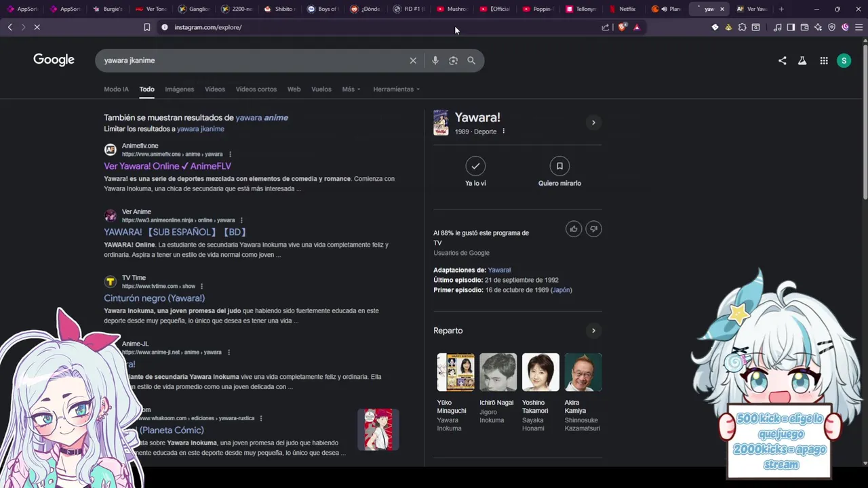Open the Extensions puzzle icon
Viewport: 868px width, 488px height.
742,27
